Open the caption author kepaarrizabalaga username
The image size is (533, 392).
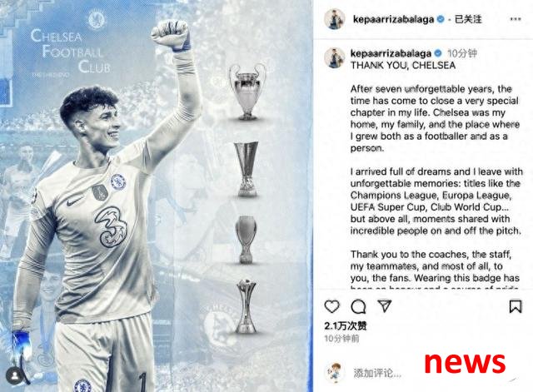[x=391, y=53]
